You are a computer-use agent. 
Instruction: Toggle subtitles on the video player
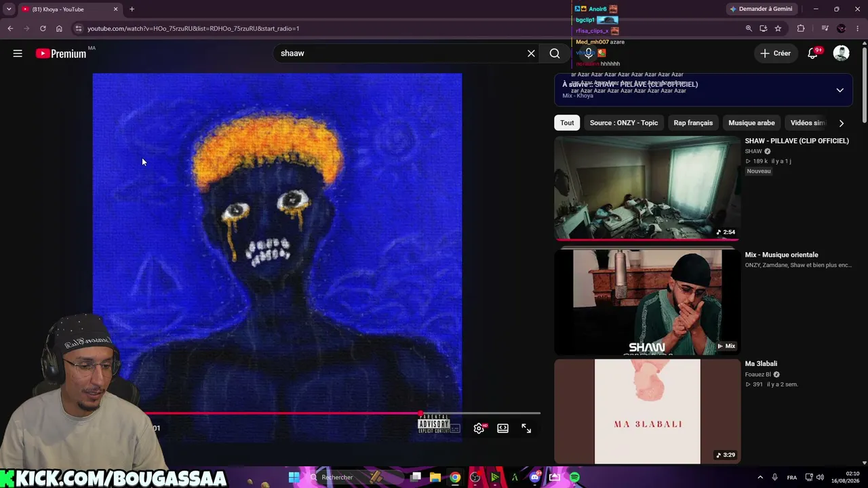[455, 428]
